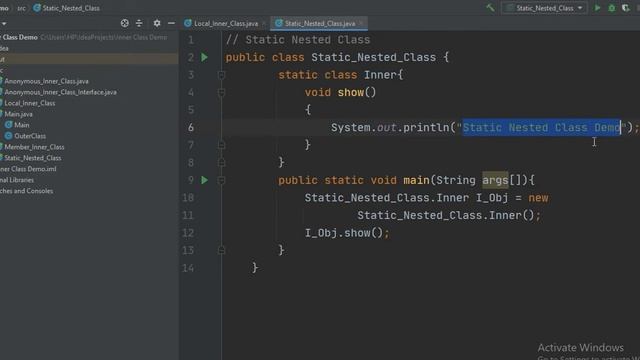Click fold end marker on line 8
This screenshot has height=360, width=640.
click(x=221, y=162)
